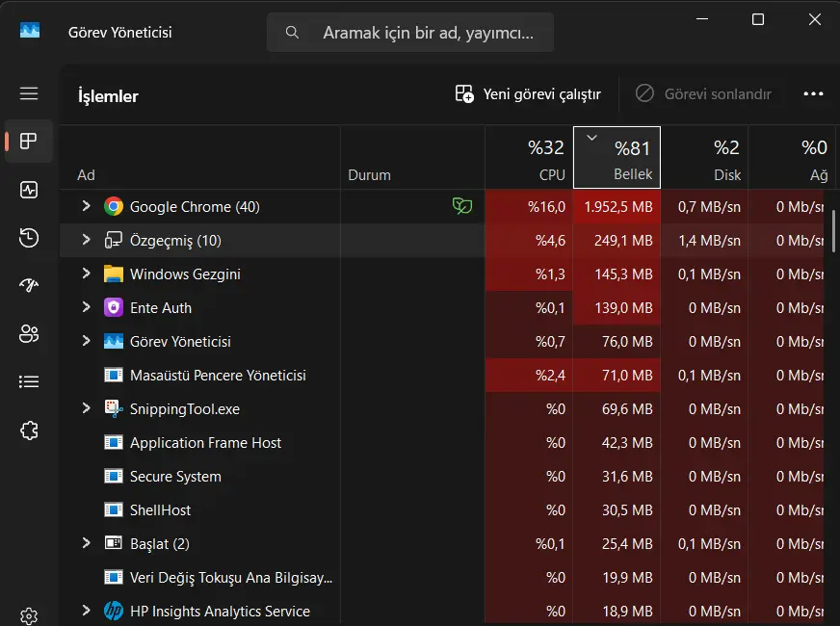Expand the Google Chrome (40) process group
Viewport: 840px width, 626px height.
(x=87, y=206)
